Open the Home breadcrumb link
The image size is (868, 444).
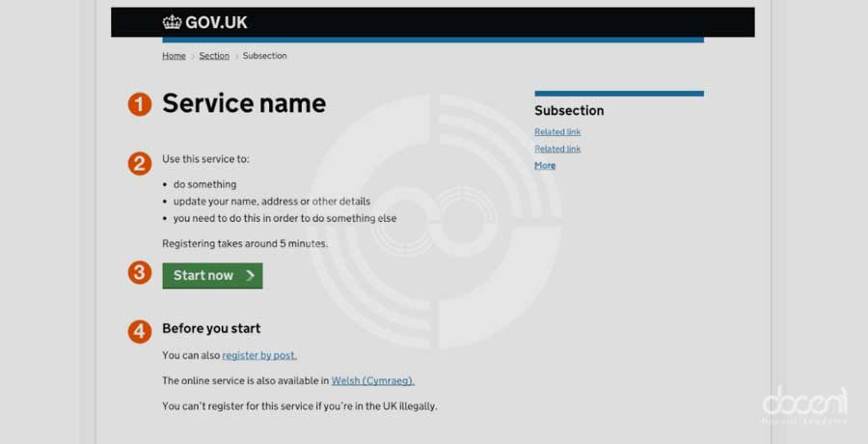click(x=174, y=56)
